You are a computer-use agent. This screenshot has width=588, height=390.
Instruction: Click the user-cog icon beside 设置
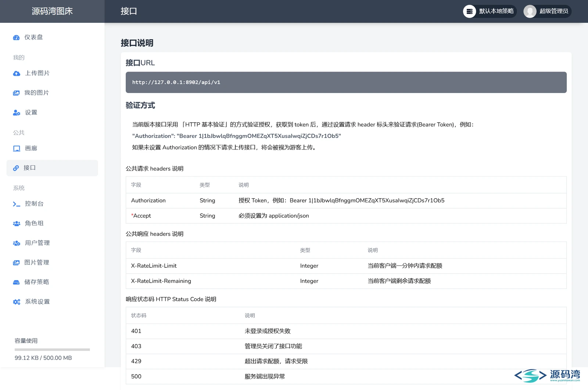click(x=17, y=113)
